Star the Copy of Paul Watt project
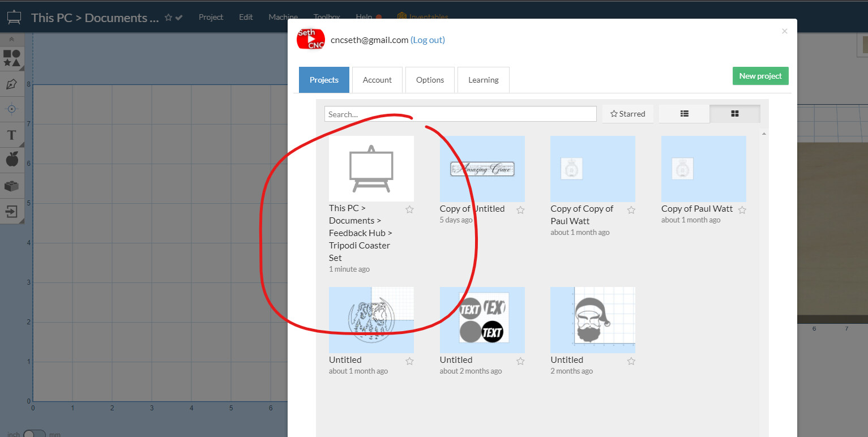Image resolution: width=868 pixels, height=437 pixels. 742,209
